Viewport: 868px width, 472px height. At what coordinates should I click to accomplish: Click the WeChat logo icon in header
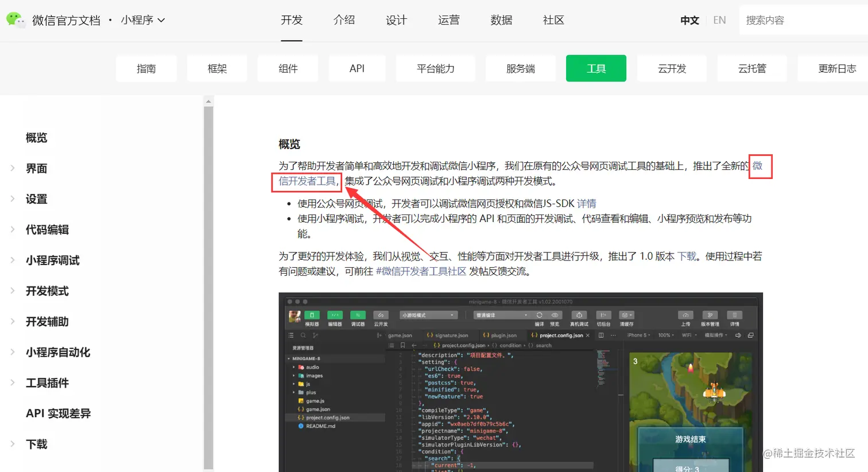pyautogui.click(x=15, y=20)
